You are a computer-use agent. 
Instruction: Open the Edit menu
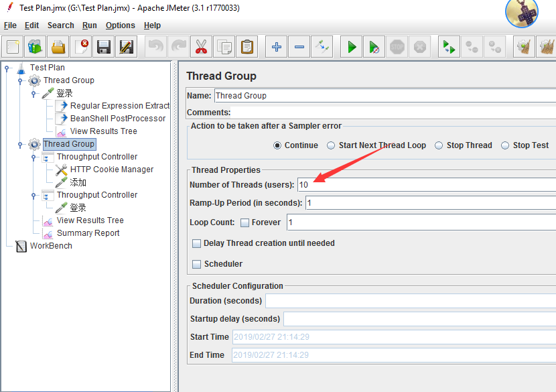(31, 25)
